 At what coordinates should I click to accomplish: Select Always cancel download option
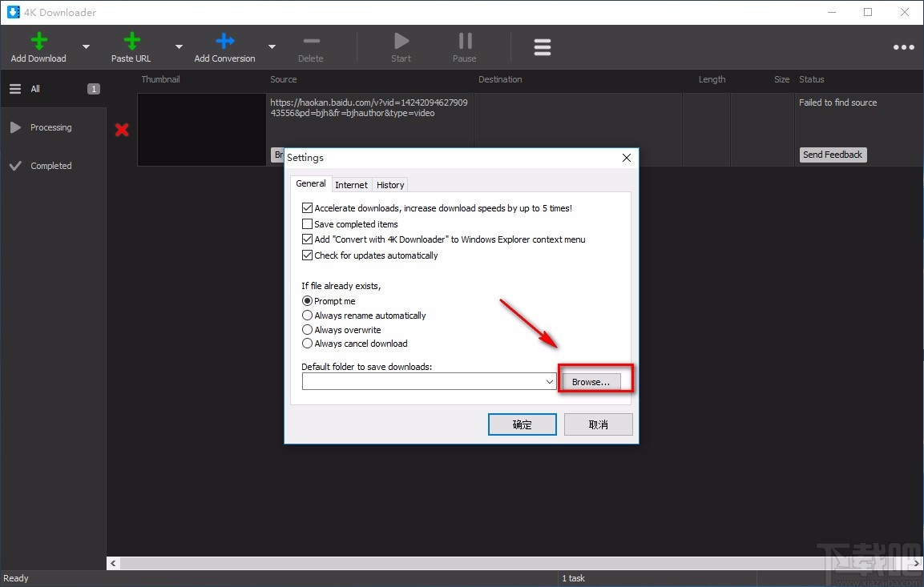pos(307,344)
